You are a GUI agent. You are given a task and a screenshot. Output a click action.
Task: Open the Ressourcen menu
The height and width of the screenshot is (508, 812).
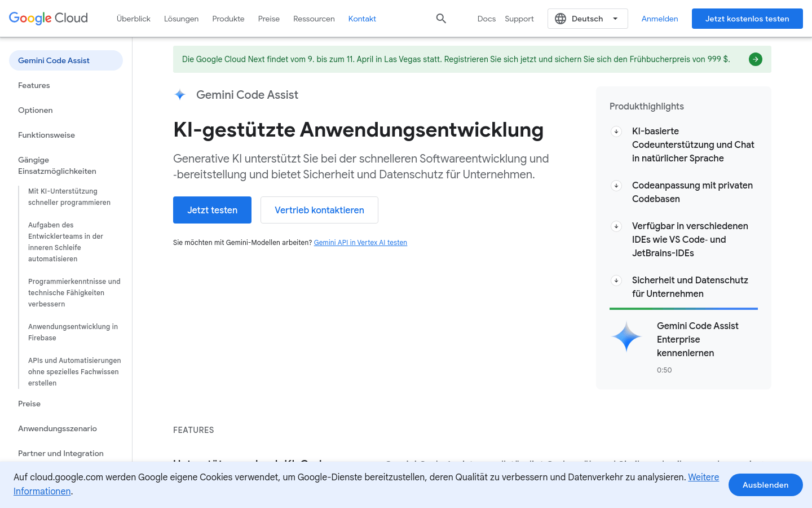coord(314,19)
